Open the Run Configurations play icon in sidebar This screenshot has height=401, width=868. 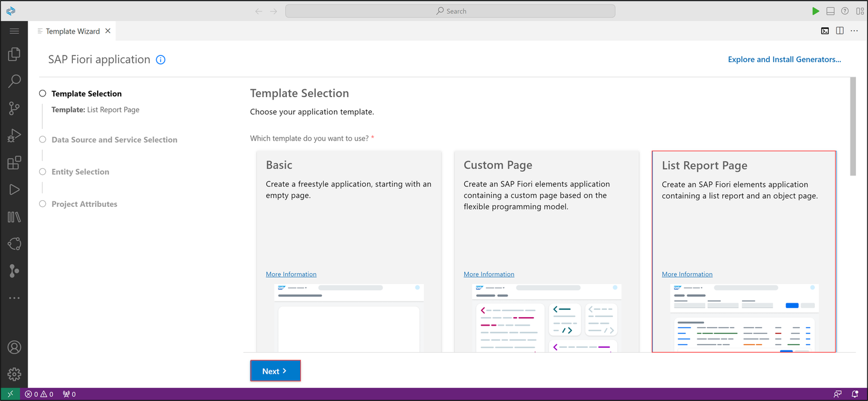[14, 190]
